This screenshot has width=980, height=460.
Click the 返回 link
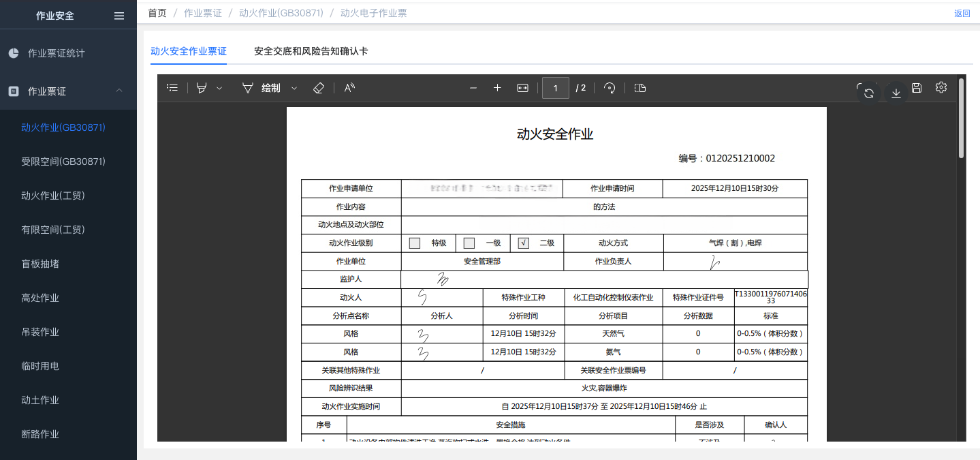[962, 13]
